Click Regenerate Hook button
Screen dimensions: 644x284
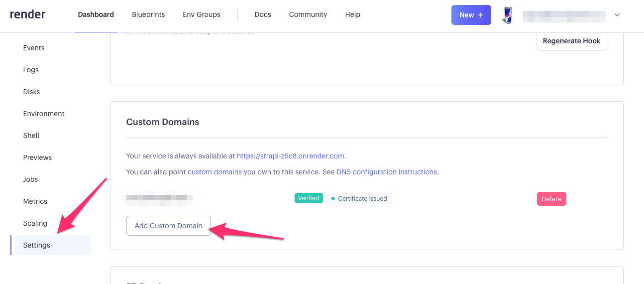[x=572, y=41]
